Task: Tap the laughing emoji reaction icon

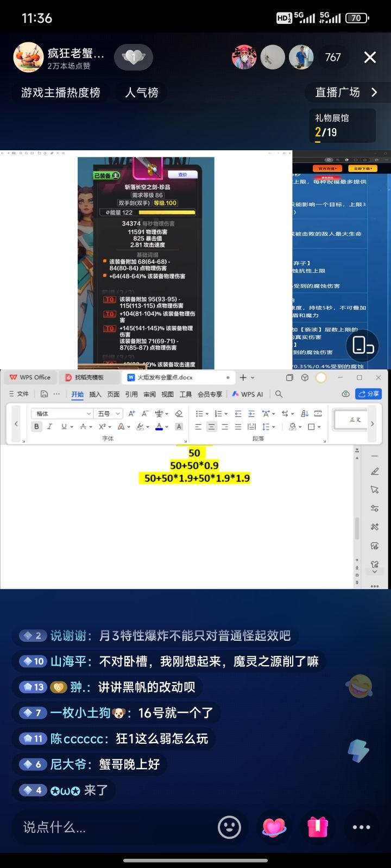Action: point(360,686)
